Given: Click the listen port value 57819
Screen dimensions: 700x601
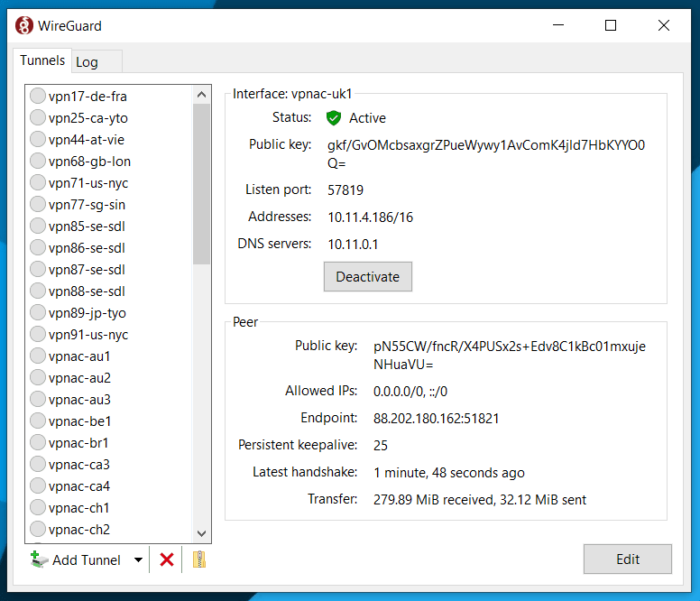Looking at the screenshot, I should 345,190.
